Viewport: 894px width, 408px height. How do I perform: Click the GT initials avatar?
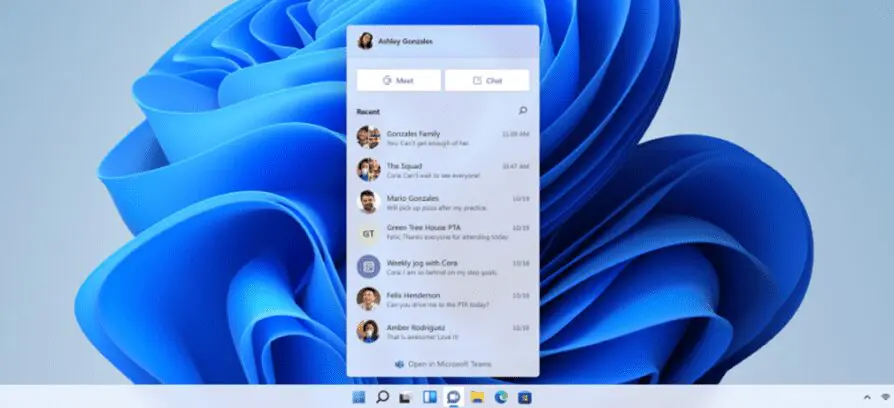[x=368, y=234]
